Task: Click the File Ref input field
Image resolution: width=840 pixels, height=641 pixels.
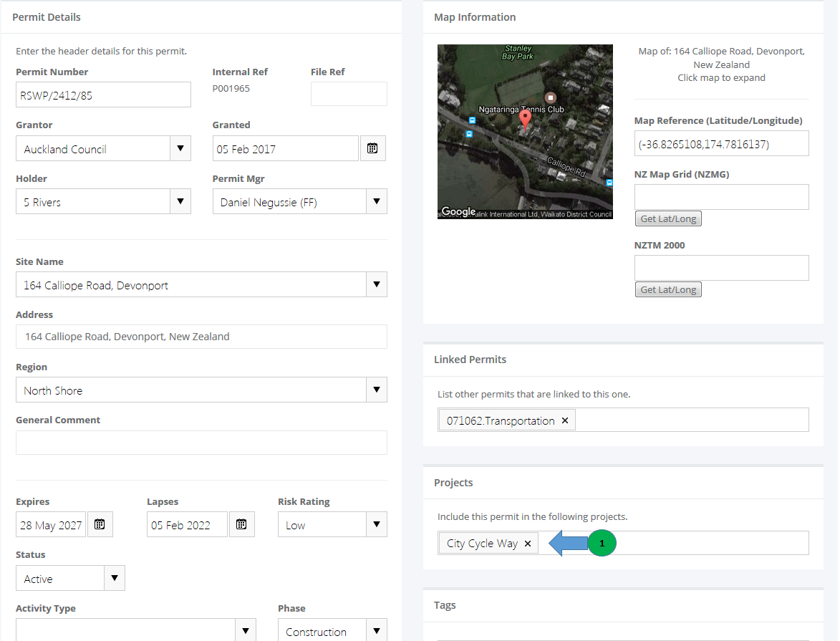Action: coord(349,93)
